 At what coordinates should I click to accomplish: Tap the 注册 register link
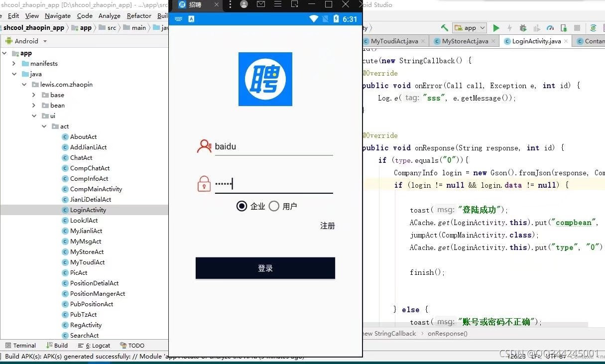tap(327, 226)
